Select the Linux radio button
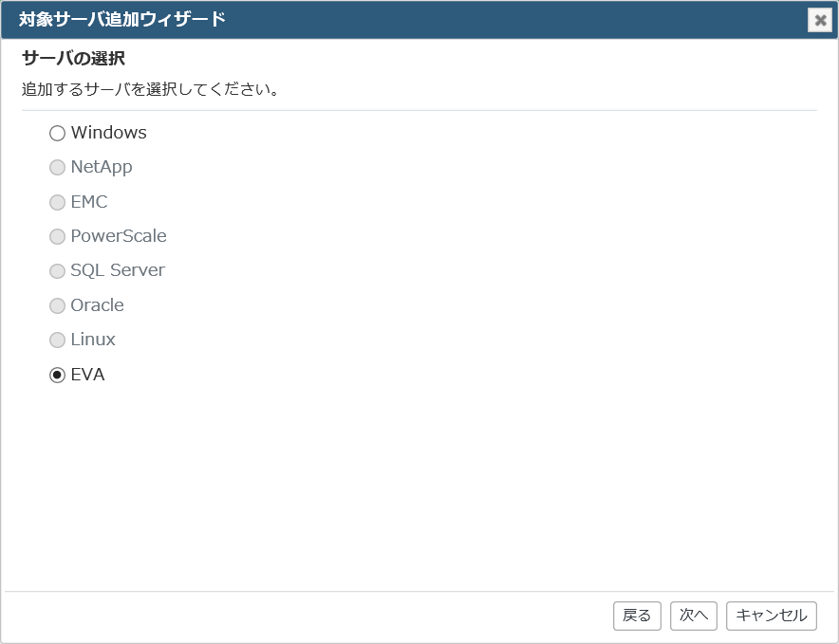Screen dimensions: 839x644 tap(57, 340)
